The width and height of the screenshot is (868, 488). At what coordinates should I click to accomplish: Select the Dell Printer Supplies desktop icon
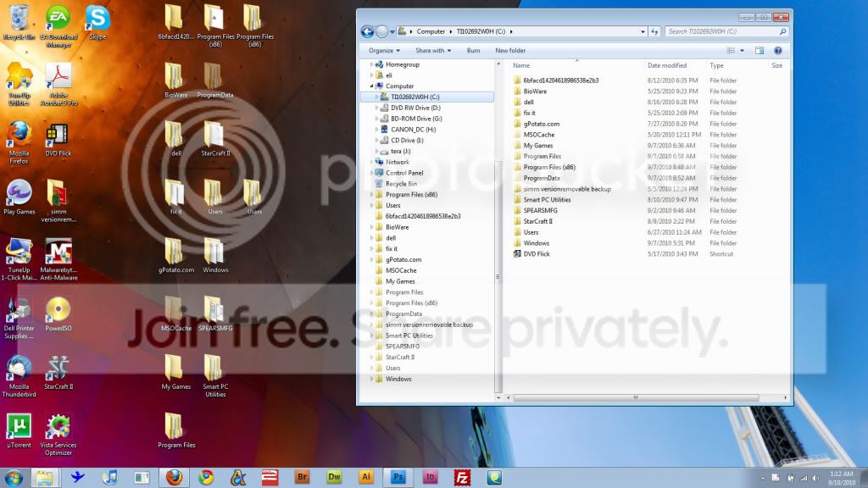click(x=19, y=318)
